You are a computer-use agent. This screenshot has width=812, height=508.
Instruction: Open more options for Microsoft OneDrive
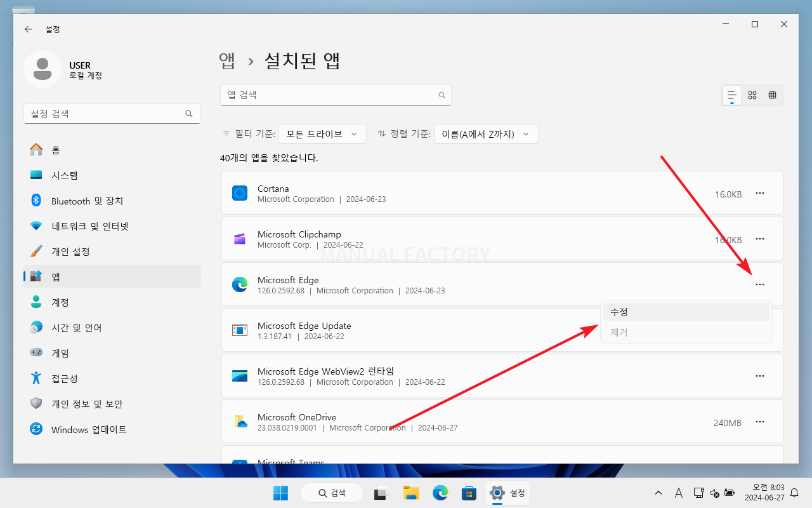click(x=760, y=422)
